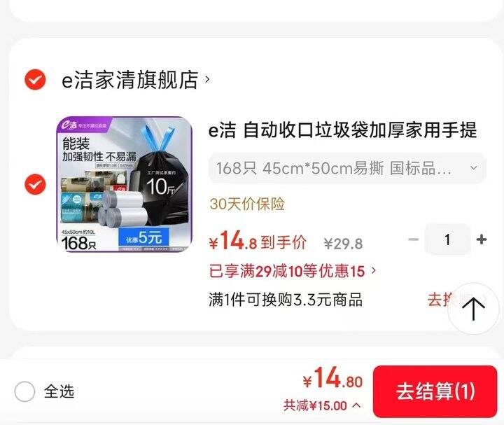Tap the 满1件可换购3.3元商品 offer text
Screen dimensions: 504x425
(x=286, y=300)
